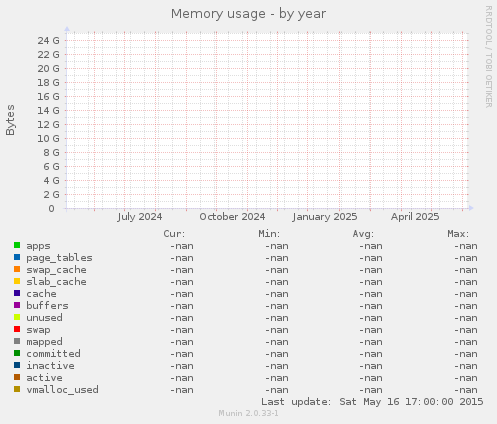
Task: Click the unused lime legend swatch
Action: click(x=17, y=317)
